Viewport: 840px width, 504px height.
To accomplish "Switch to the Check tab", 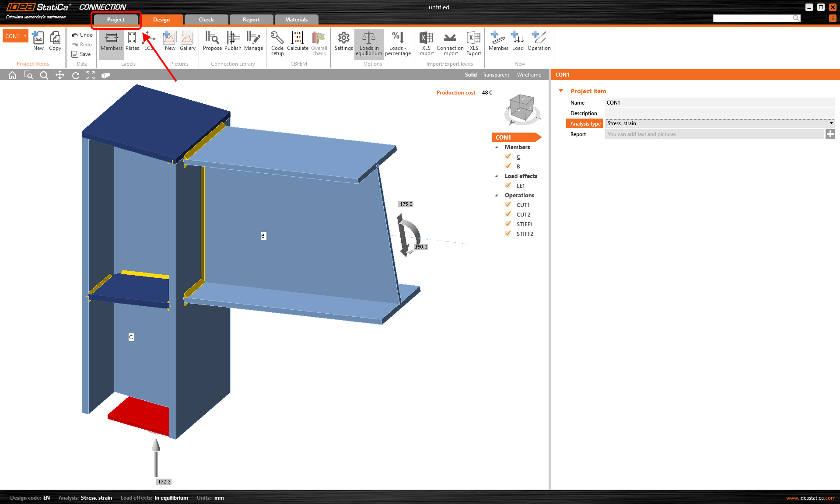I will [206, 20].
